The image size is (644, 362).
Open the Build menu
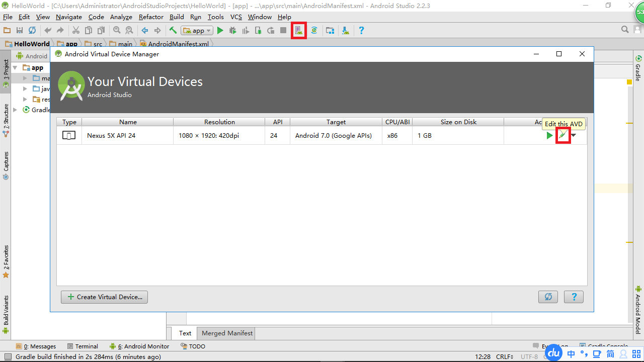pos(177,17)
